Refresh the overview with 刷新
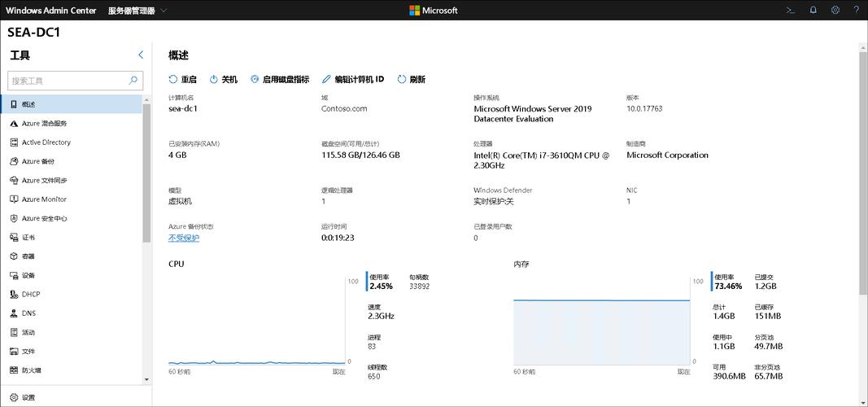The width and height of the screenshot is (868, 407). tap(412, 79)
